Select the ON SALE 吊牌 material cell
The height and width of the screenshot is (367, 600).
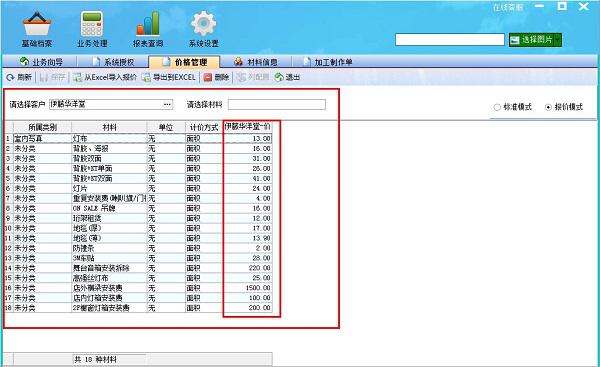(x=109, y=208)
